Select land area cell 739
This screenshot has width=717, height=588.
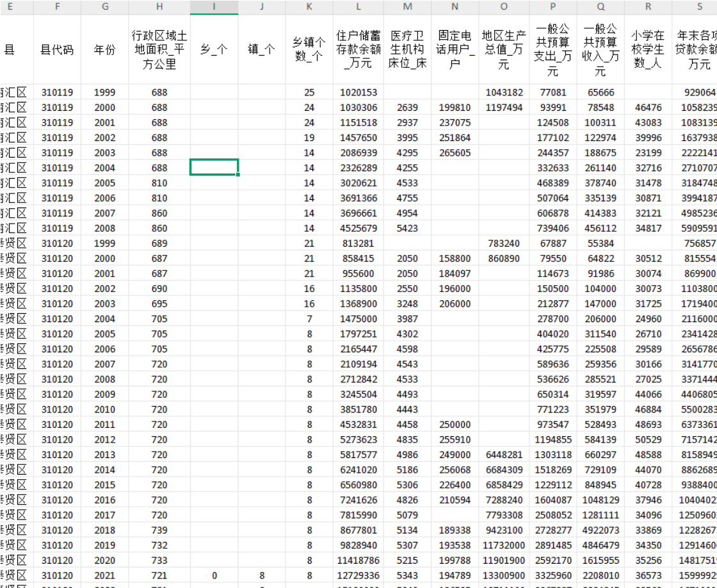pyautogui.click(x=159, y=530)
